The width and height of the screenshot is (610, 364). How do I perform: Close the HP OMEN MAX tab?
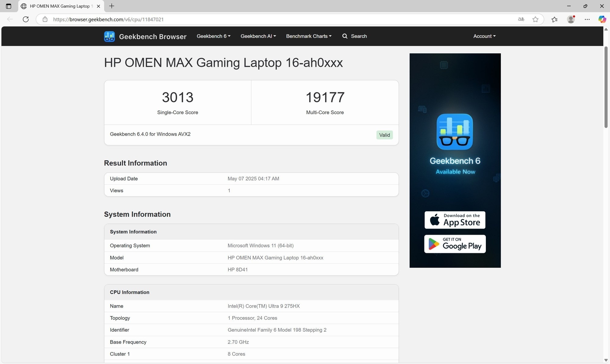click(x=98, y=6)
